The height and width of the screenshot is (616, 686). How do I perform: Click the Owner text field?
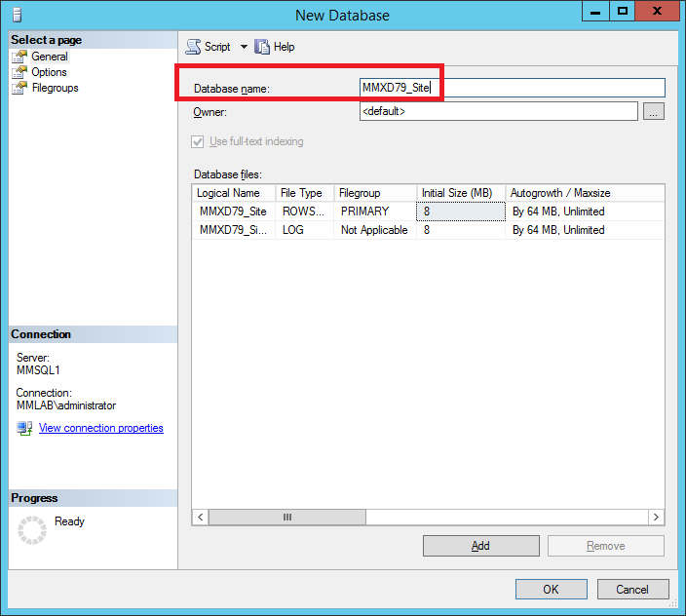pyautogui.click(x=498, y=112)
